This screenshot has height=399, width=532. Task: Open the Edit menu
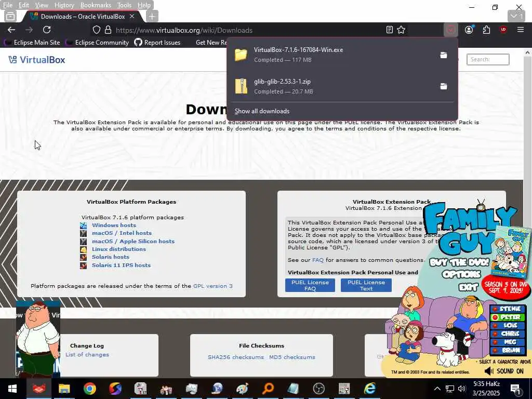tap(23, 5)
